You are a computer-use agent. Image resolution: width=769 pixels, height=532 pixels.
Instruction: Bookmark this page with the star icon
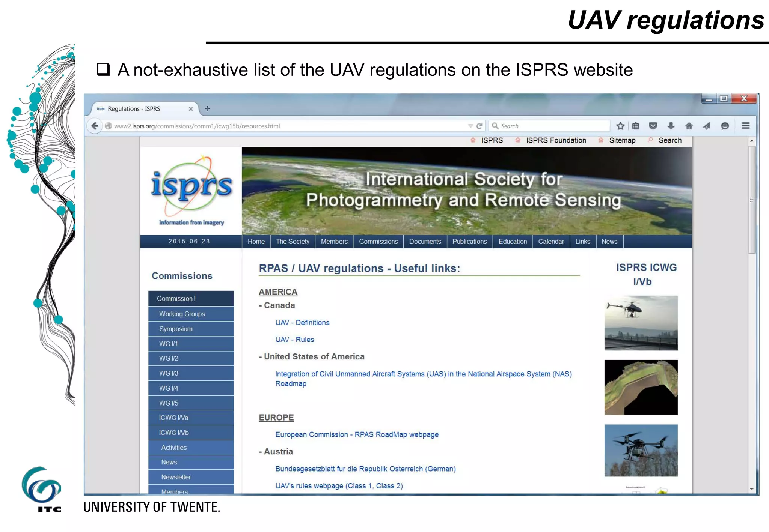click(620, 126)
